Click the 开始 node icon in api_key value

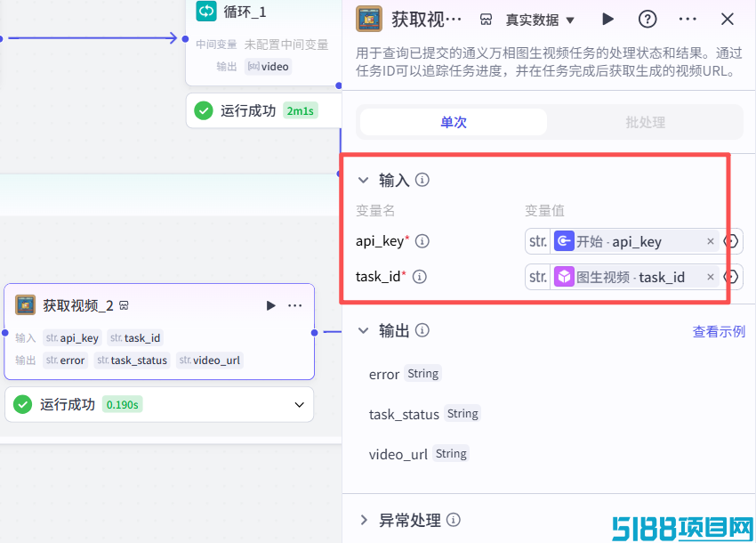coord(564,241)
